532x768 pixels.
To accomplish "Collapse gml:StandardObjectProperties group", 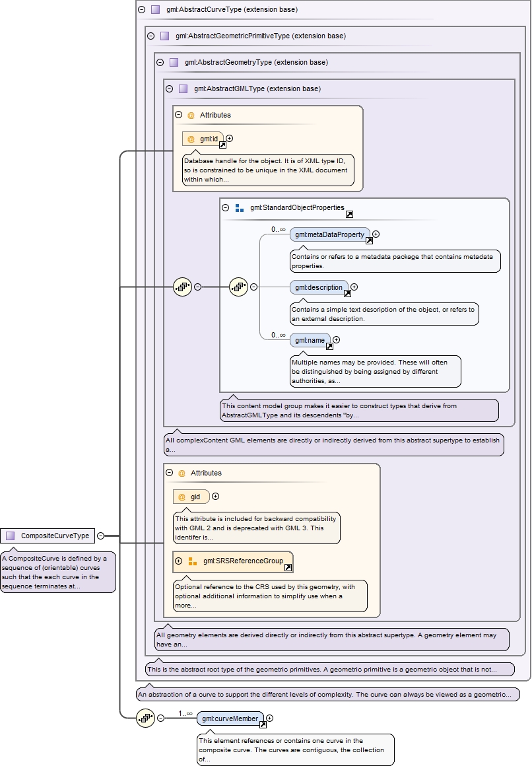I will pos(226,207).
